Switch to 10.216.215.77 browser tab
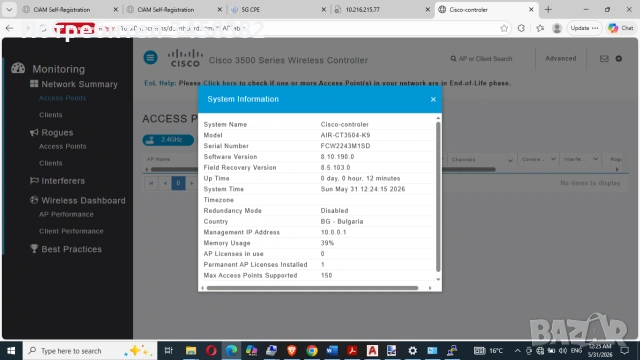This screenshot has height=360, width=640. tap(382, 9)
